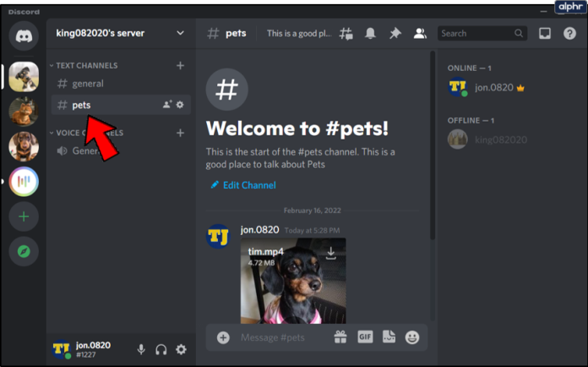Image resolution: width=588 pixels, height=367 pixels.
Task: Select the general text channel
Action: (x=121, y=84)
